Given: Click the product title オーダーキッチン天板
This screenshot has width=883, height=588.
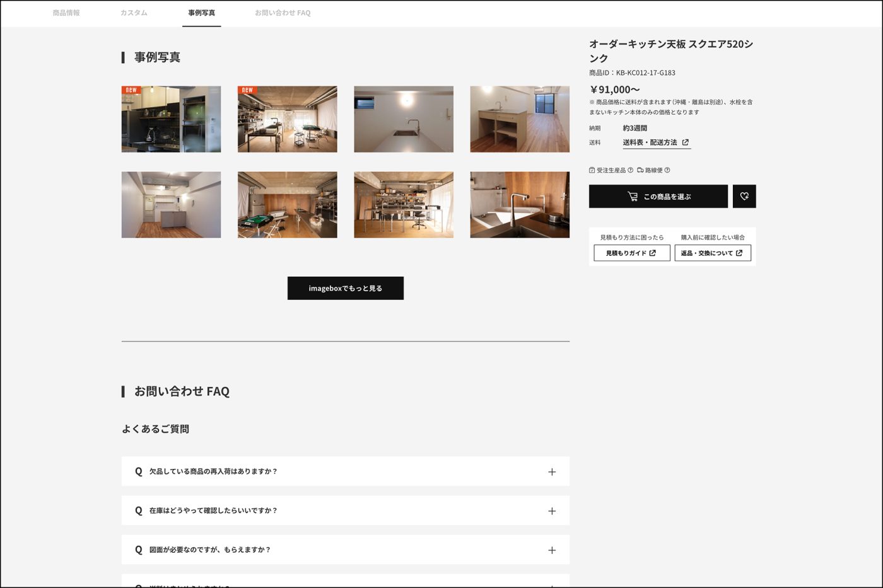Looking at the screenshot, I should [671, 51].
